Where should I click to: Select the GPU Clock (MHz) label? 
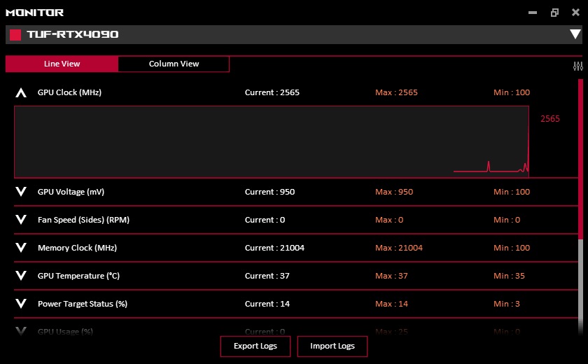click(69, 92)
